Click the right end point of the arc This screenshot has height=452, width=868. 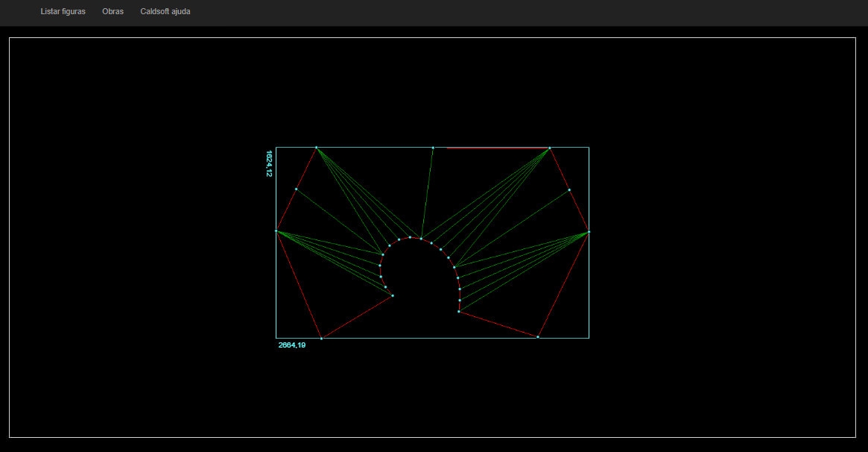pyautogui.click(x=459, y=312)
